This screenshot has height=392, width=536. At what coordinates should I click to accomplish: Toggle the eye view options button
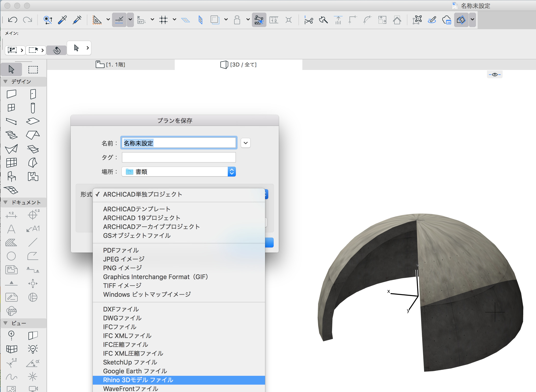[x=495, y=75]
